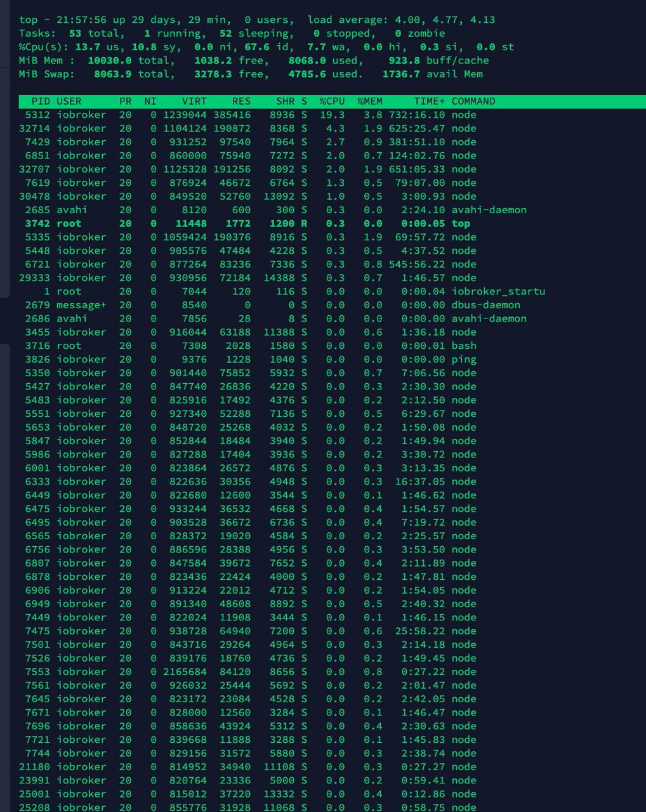Click PID 23991 in the list

(x=34, y=781)
